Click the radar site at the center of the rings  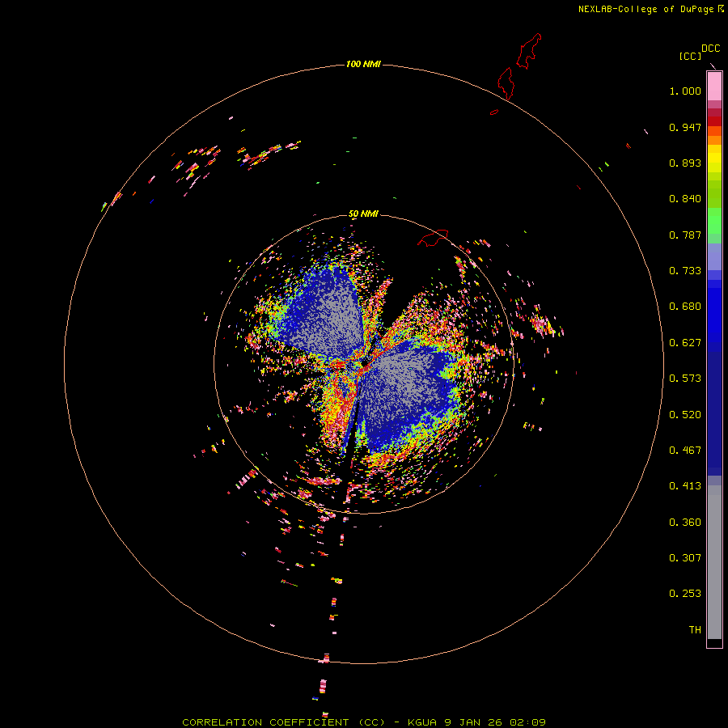pos(363,364)
